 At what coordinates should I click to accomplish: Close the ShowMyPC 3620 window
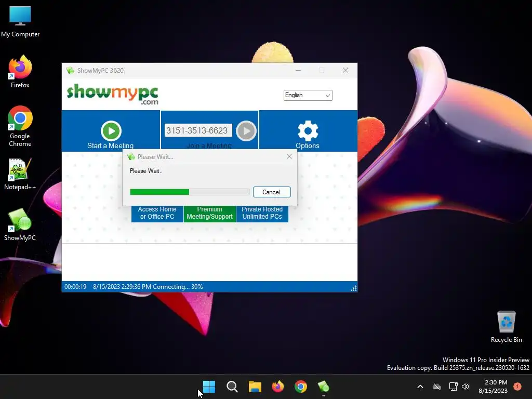tap(345, 70)
